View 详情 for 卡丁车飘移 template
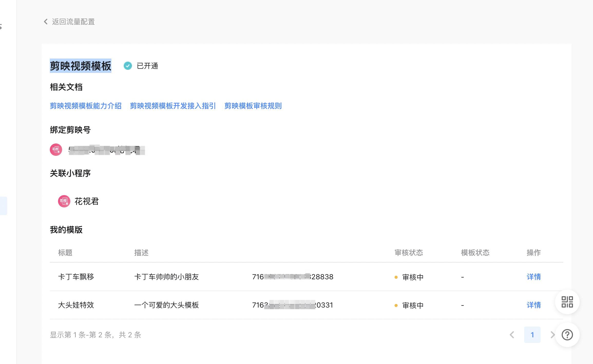This screenshot has height=364, width=593. click(x=534, y=277)
